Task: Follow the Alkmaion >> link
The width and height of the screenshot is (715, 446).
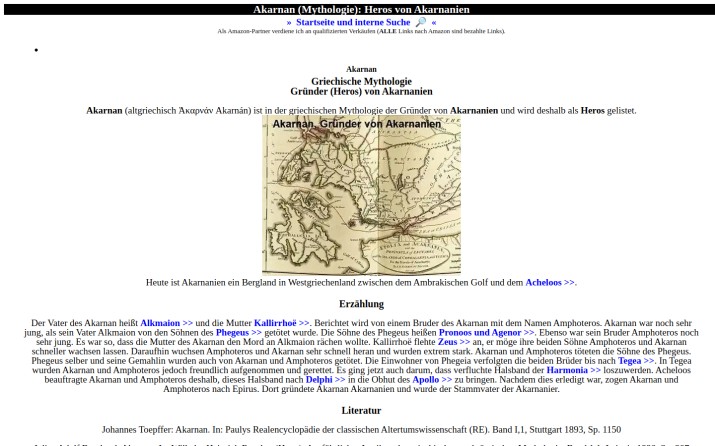Action: coord(166,323)
